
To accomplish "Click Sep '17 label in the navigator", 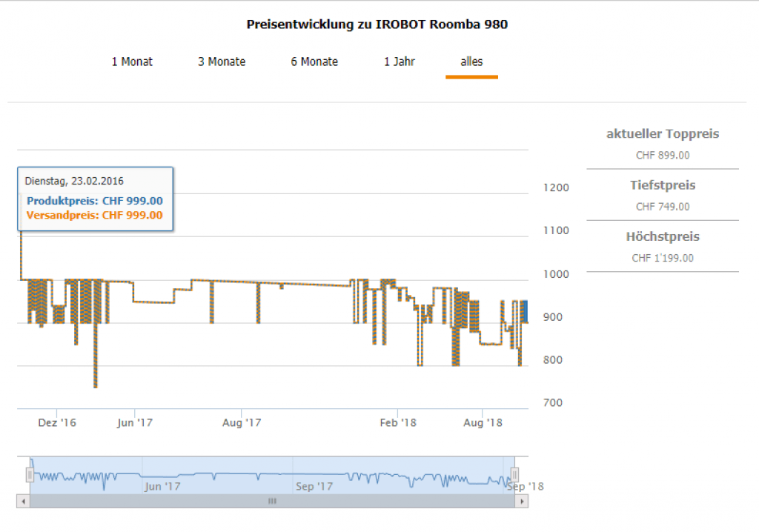I will [314, 487].
